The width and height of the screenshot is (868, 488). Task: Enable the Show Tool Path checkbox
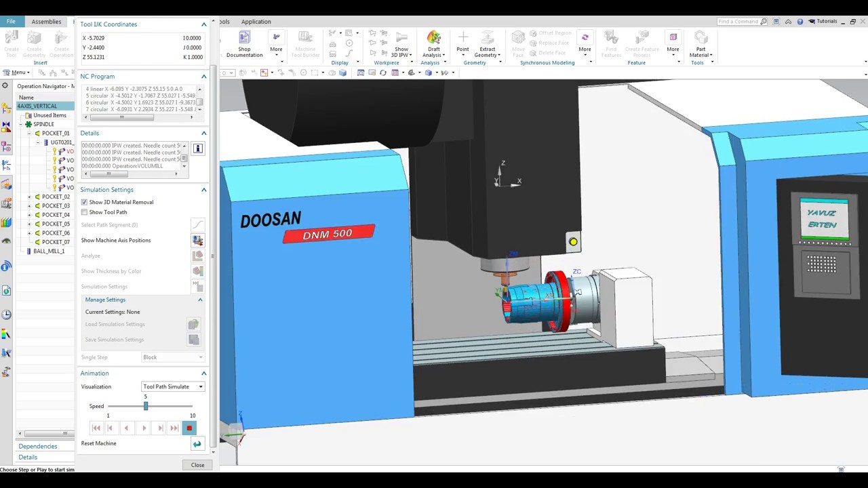pyautogui.click(x=84, y=212)
